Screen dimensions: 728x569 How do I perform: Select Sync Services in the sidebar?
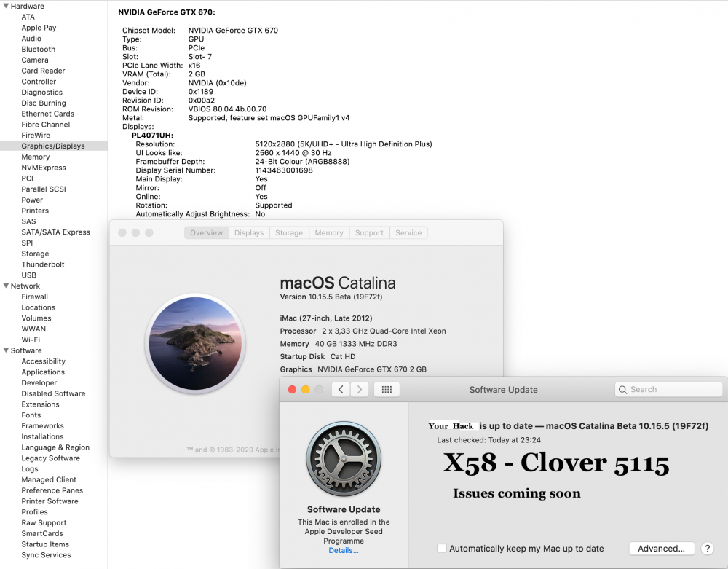click(x=46, y=554)
